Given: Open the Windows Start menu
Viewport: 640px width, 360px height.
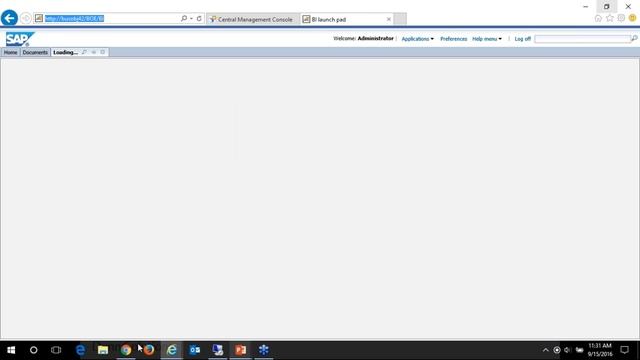Looking at the screenshot, I should (11, 350).
